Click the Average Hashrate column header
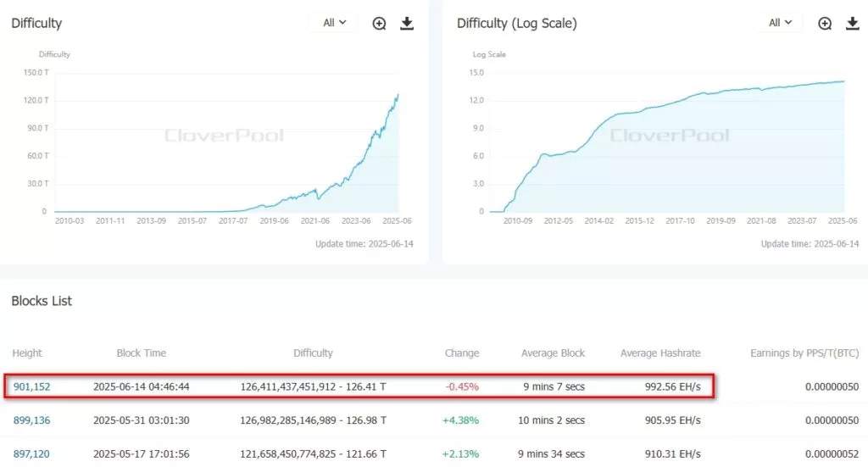Image resolution: width=868 pixels, height=467 pixels. (660, 353)
